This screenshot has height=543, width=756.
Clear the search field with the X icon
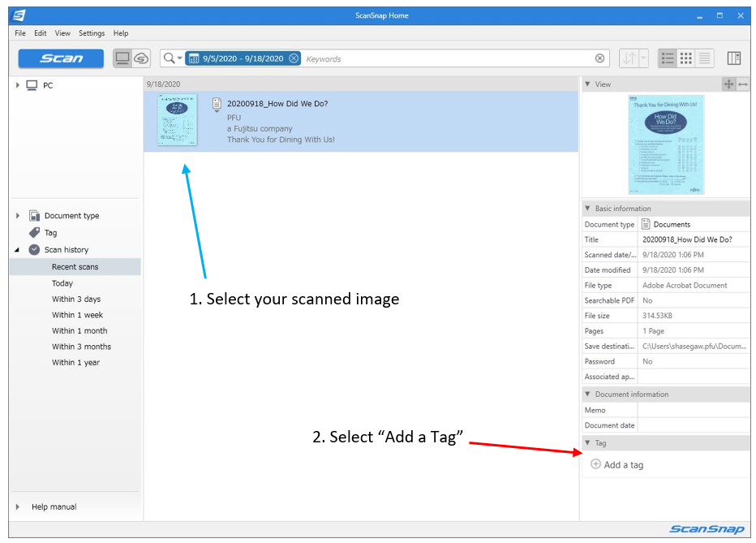point(599,58)
